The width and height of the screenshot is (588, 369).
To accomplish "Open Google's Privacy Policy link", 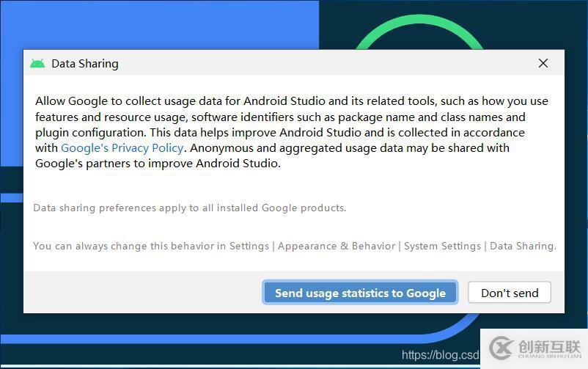I will pyautogui.click(x=122, y=148).
